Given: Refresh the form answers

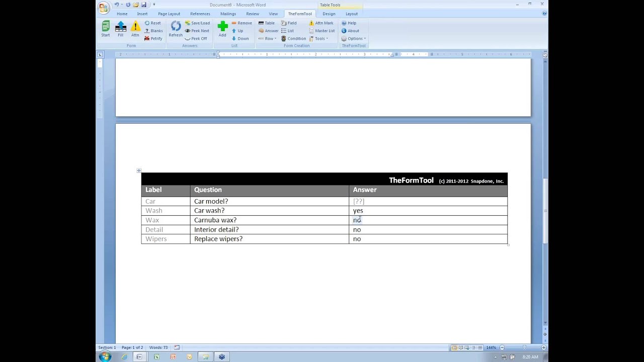Looking at the screenshot, I should (x=176, y=29).
